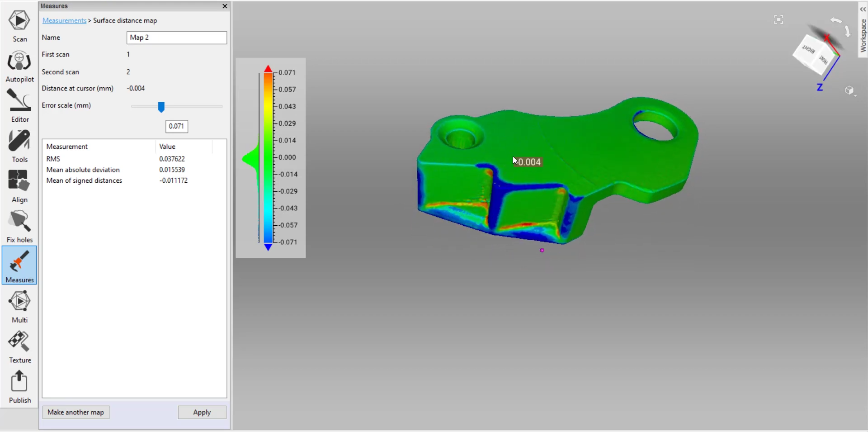Launch the Autopilot mode
868x432 pixels.
(x=19, y=66)
